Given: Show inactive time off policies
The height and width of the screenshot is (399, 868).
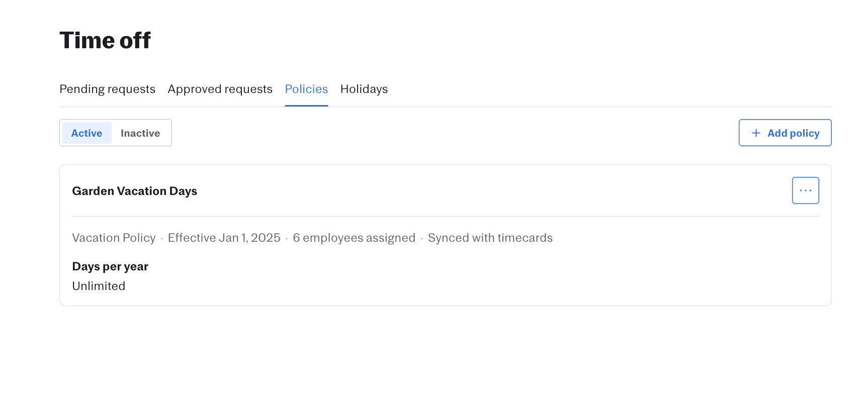Looking at the screenshot, I should (x=140, y=133).
